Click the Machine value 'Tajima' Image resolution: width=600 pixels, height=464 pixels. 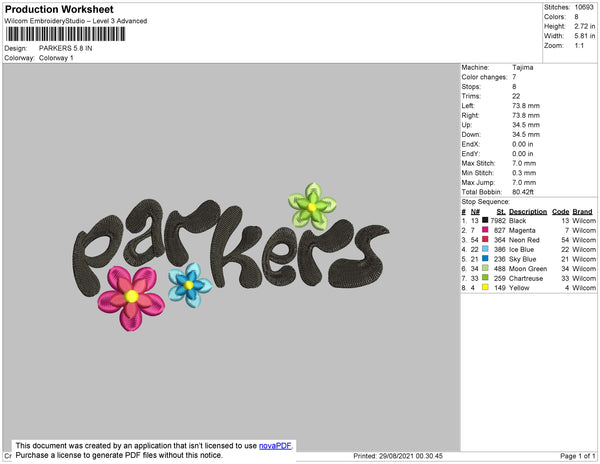click(523, 67)
